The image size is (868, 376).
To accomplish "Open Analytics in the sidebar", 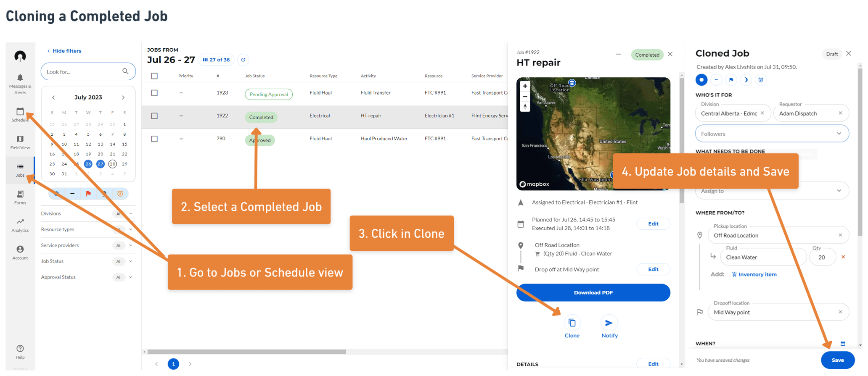I will pos(20,222).
